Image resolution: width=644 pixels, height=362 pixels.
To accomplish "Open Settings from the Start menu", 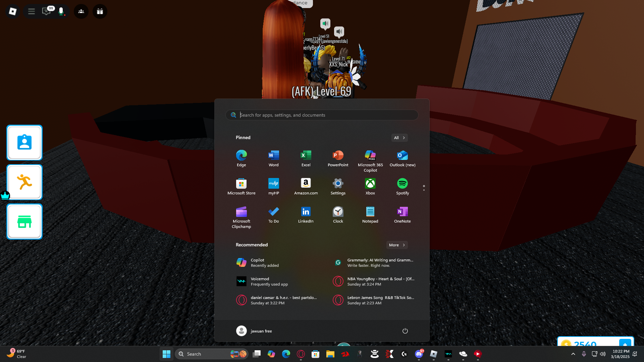I will 338,186.
